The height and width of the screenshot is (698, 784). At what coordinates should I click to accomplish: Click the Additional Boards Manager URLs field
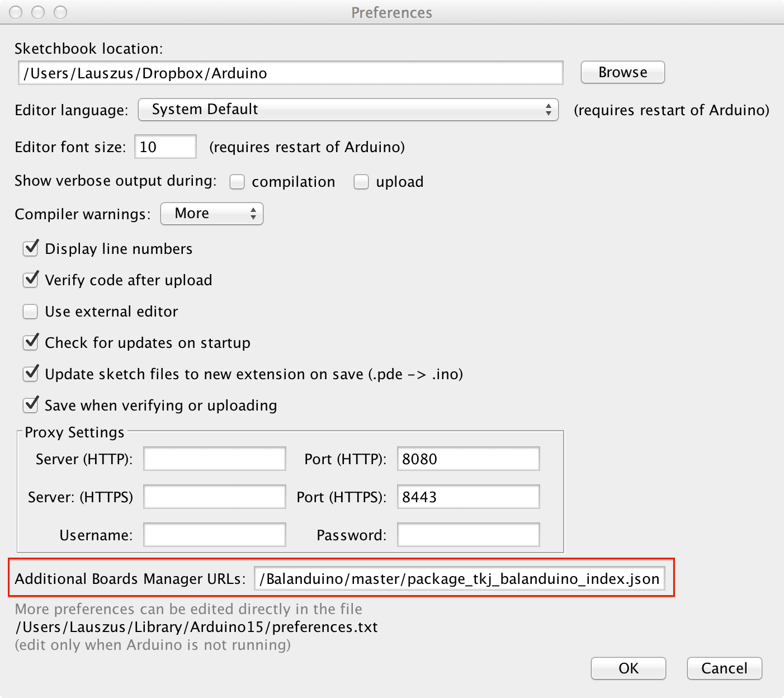click(460, 578)
